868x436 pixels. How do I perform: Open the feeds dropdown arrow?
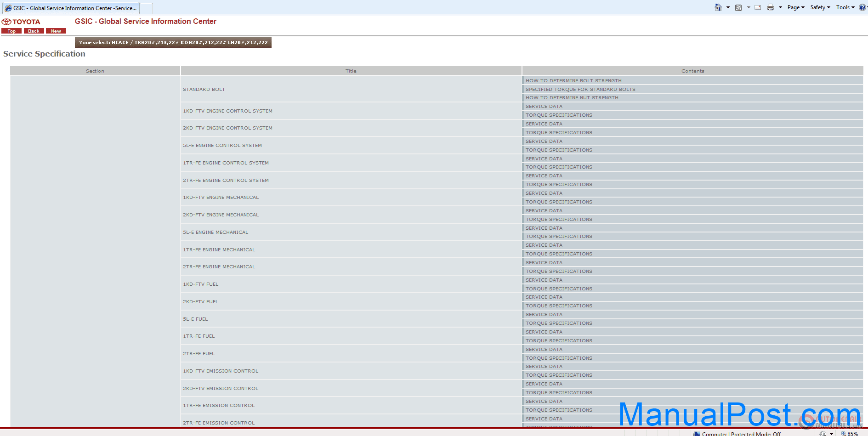tap(749, 7)
